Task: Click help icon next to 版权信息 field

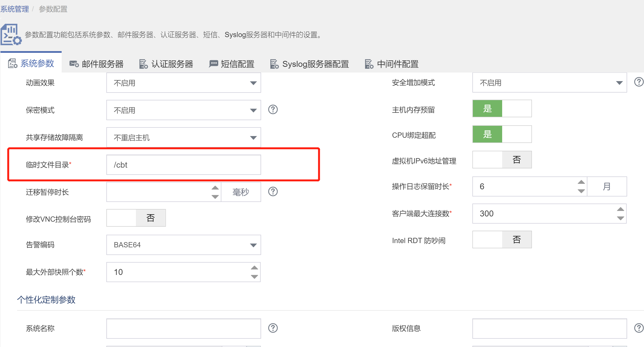Action: coord(639,328)
